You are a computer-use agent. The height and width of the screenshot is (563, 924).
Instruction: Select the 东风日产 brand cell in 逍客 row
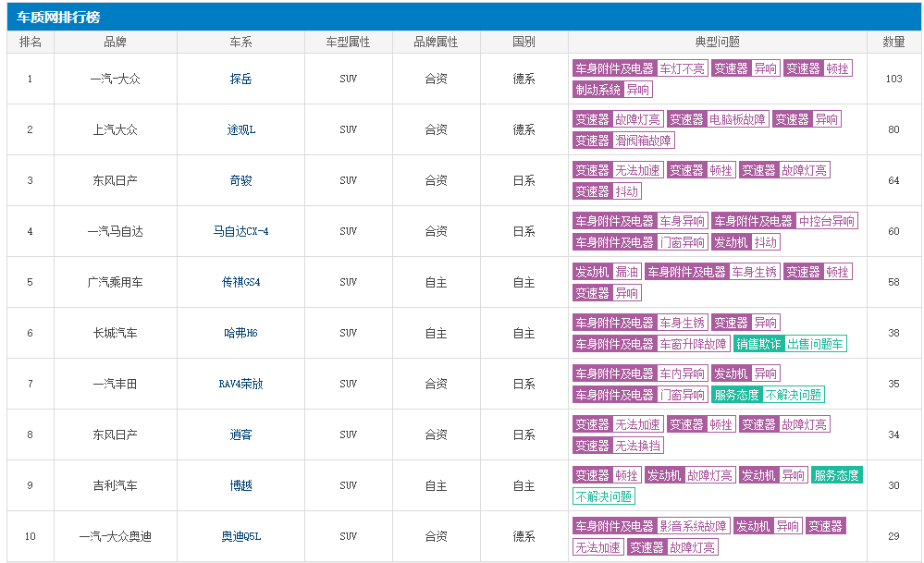[115, 435]
